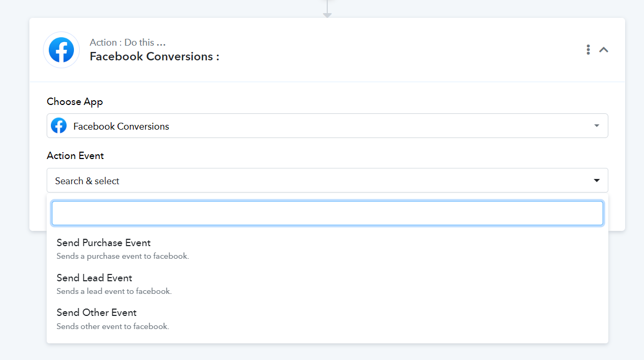
Task: Click 'Sends other event to facebook.' description
Action: [113, 326]
